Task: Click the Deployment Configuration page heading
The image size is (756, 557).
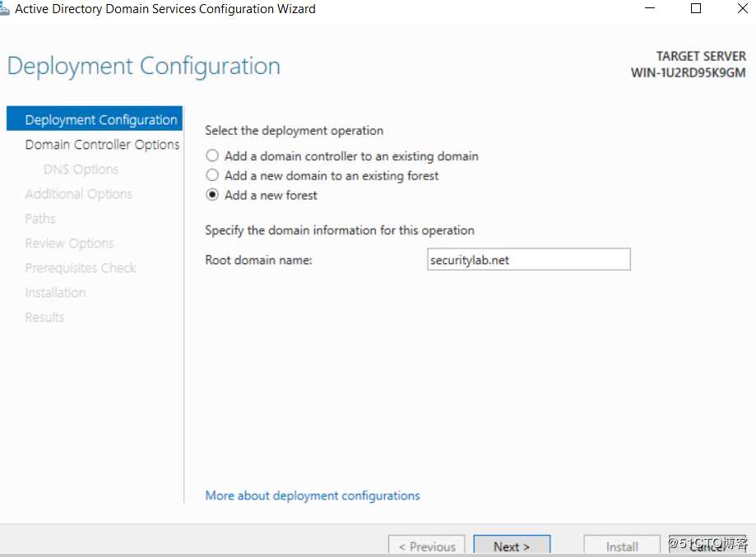Action: (x=144, y=66)
